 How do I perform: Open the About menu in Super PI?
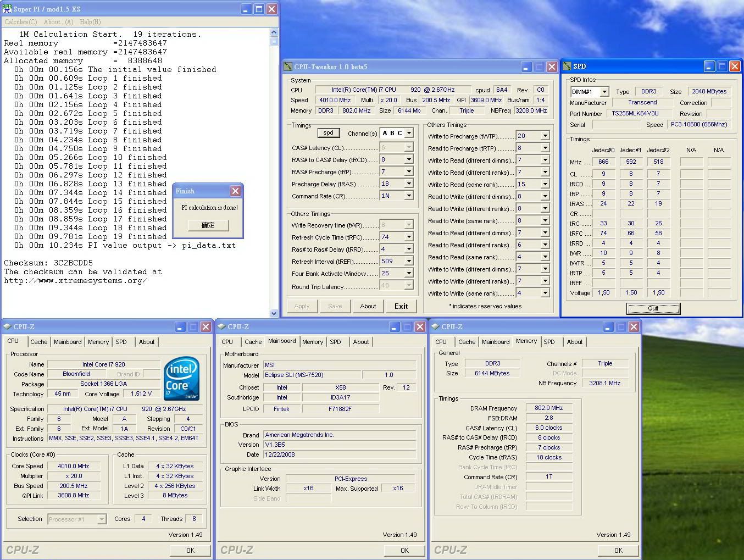[x=58, y=22]
